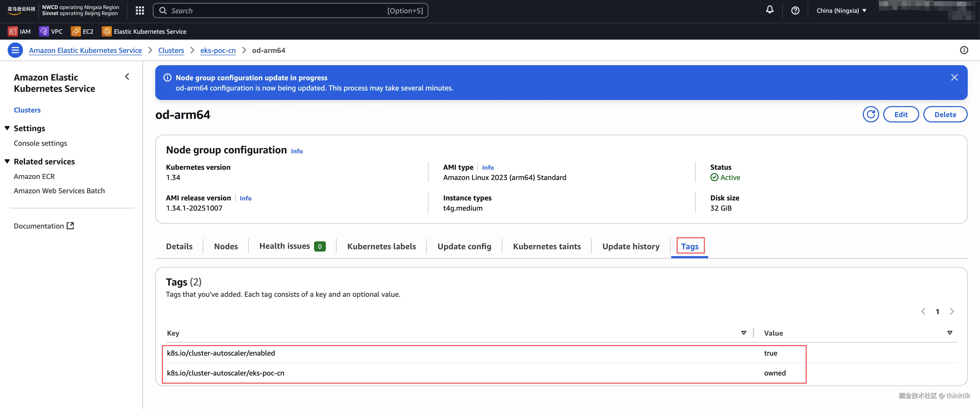980x409 pixels.
Task: Open the services grid menu icon
Action: click(x=140, y=11)
